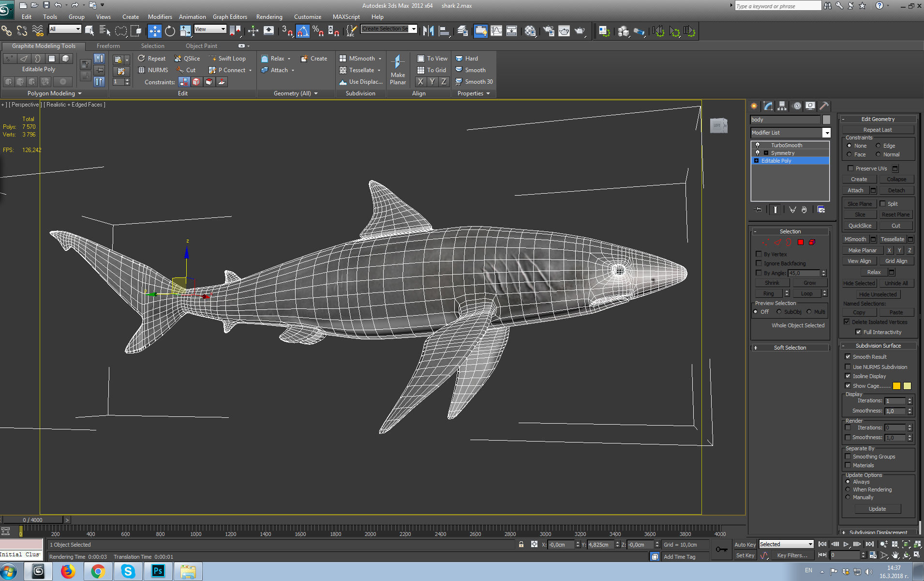This screenshot has height=581, width=924.
Task: Open Render Setup teapot icon
Action: click(x=549, y=31)
